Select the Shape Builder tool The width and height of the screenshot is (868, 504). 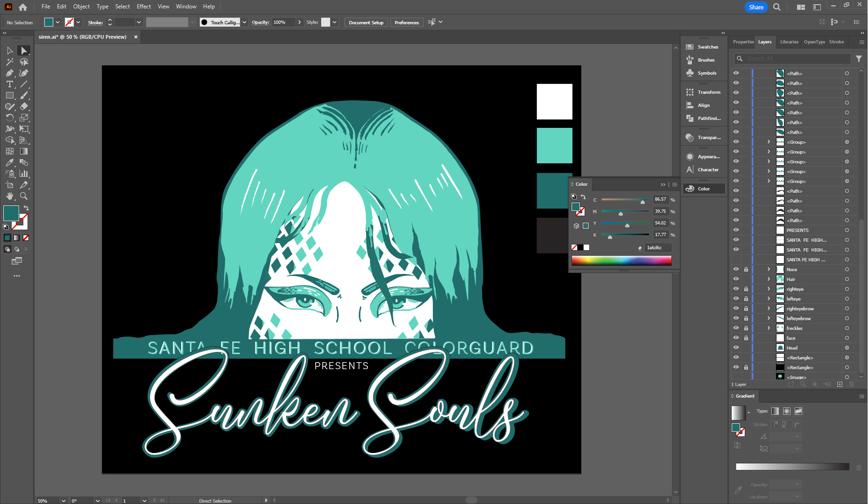[10, 140]
